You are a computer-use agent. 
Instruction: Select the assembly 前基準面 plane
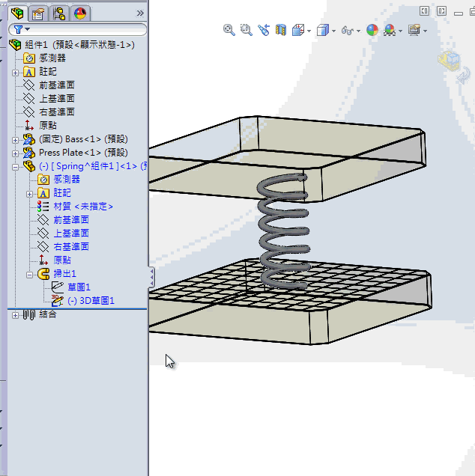57,85
